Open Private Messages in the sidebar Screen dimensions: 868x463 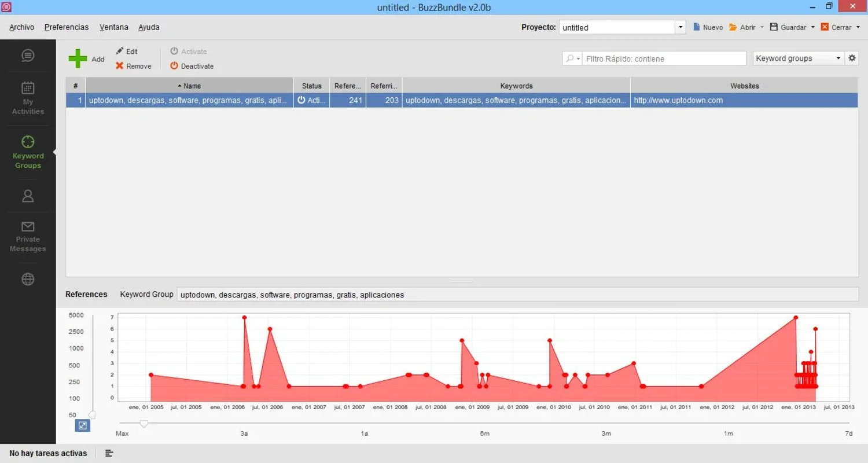pos(28,237)
